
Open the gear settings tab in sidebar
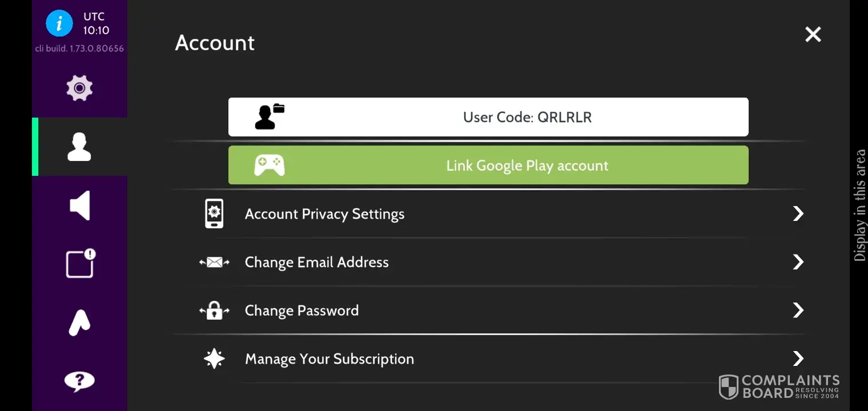(x=79, y=88)
